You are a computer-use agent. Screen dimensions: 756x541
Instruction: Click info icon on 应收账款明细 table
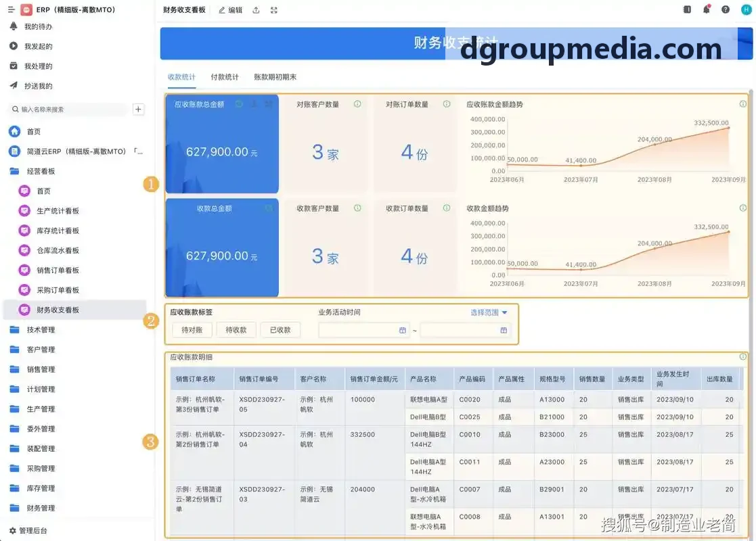point(743,356)
